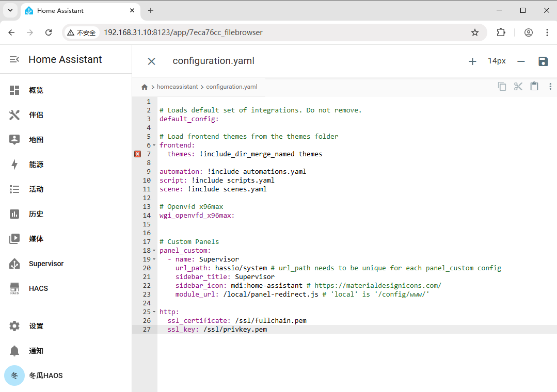Open the file browser more options menu

click(550, 86)
